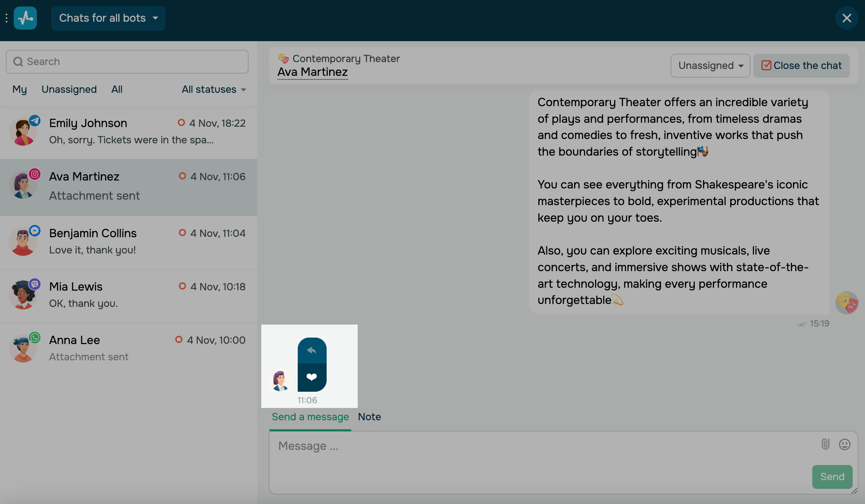Click Ava Martinez avatar beside reaction
The image size is (865, 504).
tap(280, 380)
